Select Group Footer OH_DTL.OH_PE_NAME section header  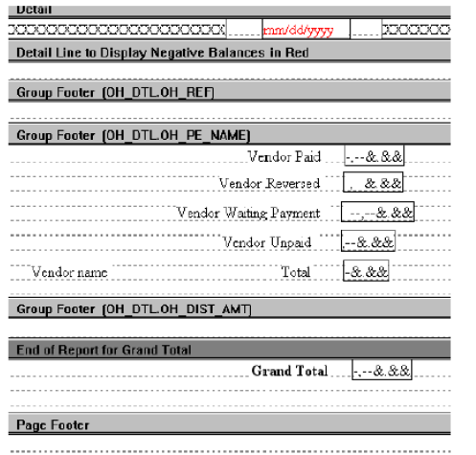point(229,135)
